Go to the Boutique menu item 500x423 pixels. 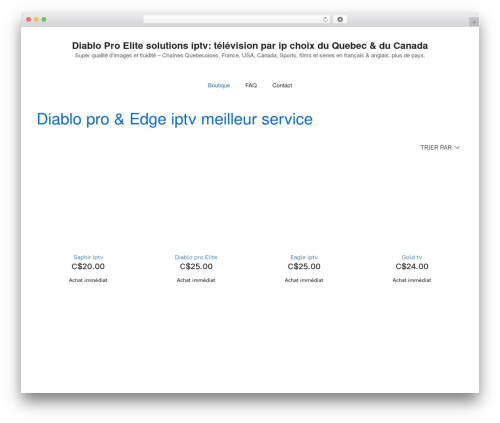click(x=219, y=85)
